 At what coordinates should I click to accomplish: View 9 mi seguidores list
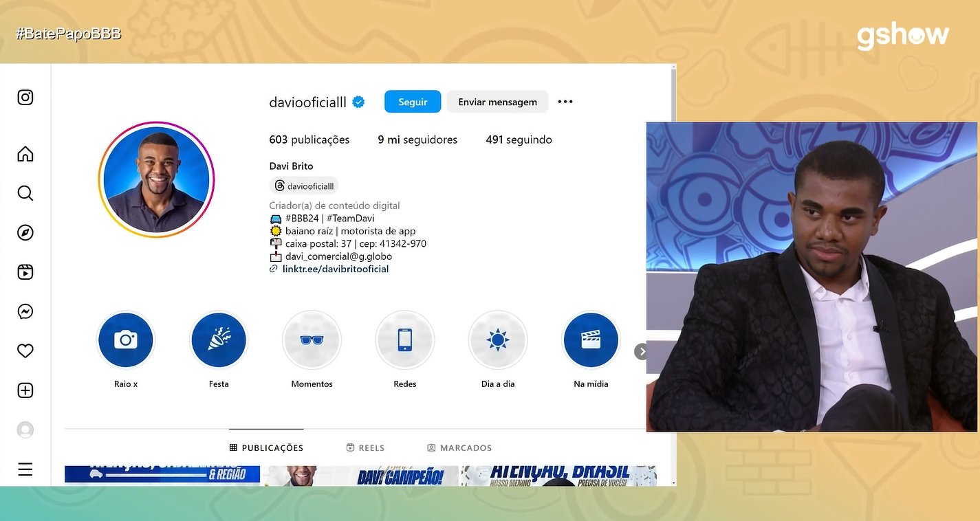point(417,140)
